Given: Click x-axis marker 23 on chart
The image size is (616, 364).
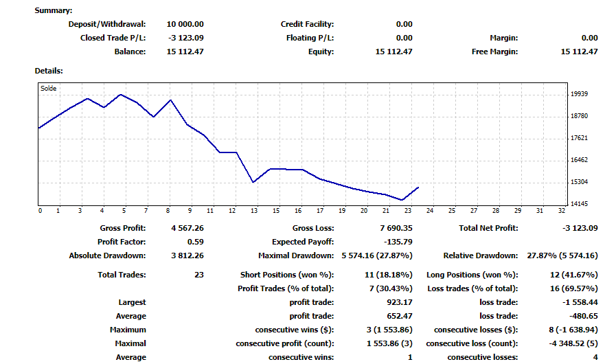Looking at the screenshot, I should pyautogui.click(x=408, y=211).
